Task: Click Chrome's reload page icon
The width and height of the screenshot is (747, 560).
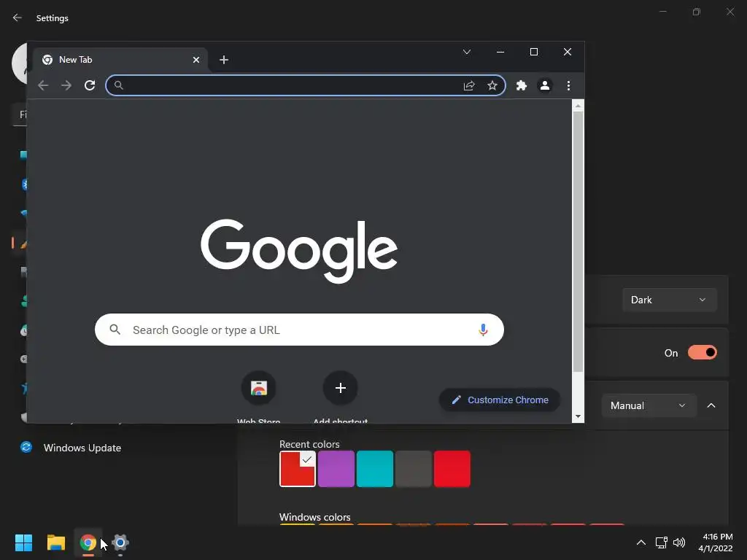Action: pos(90,85)
